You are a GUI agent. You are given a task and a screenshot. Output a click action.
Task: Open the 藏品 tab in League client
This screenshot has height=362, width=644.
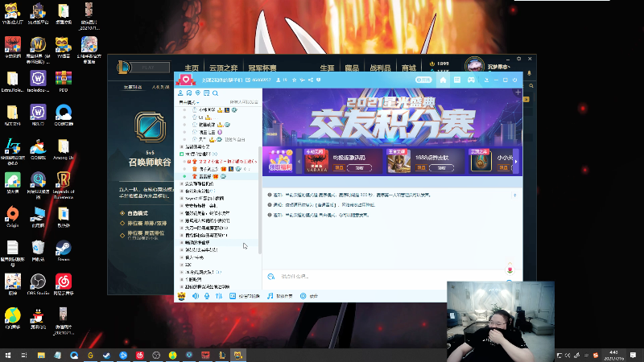click(x=352, y=68)
